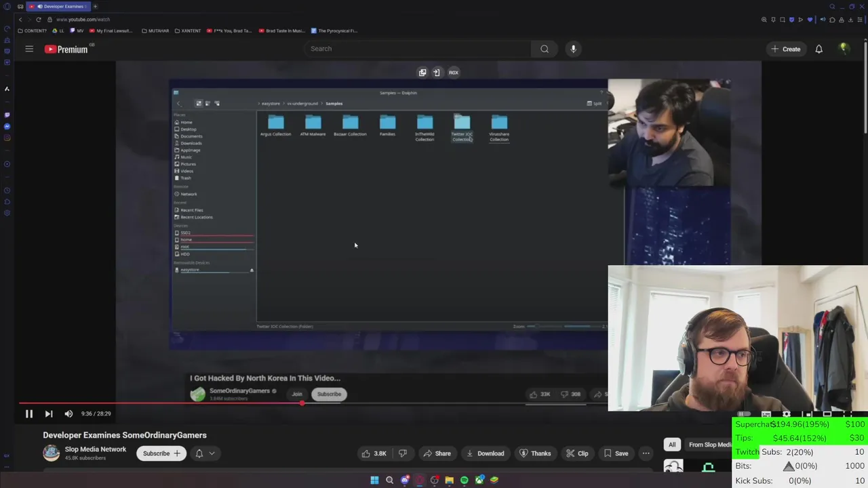Click the sign-in arrow overlay icon
Screen dimensions: 868x488
(437, 73)
